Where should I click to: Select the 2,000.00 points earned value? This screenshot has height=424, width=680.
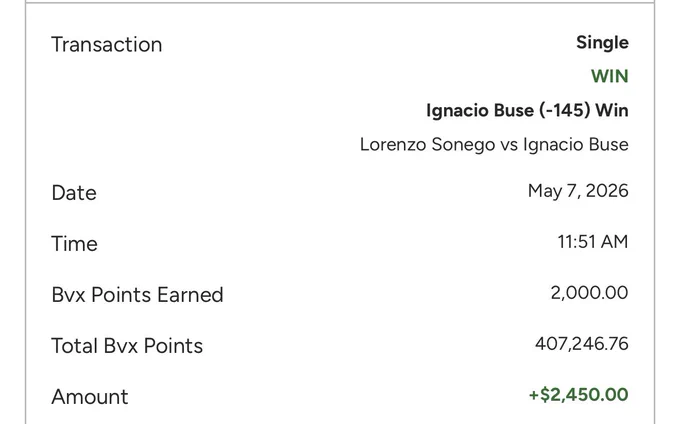point(589,293)
